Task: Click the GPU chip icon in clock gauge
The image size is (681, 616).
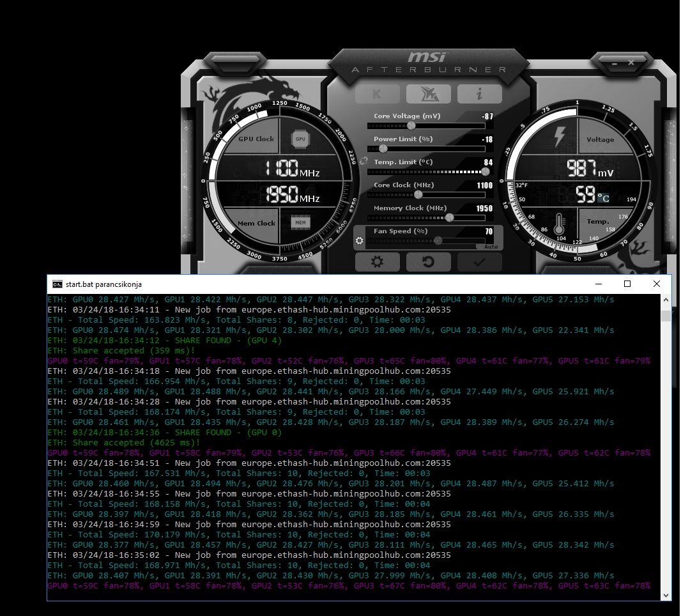Action: (x=300, y=139)
